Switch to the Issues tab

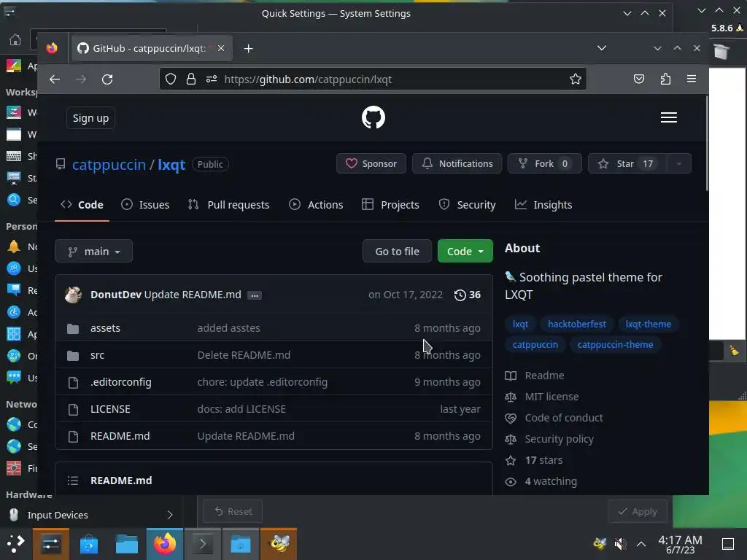[145, 205]
